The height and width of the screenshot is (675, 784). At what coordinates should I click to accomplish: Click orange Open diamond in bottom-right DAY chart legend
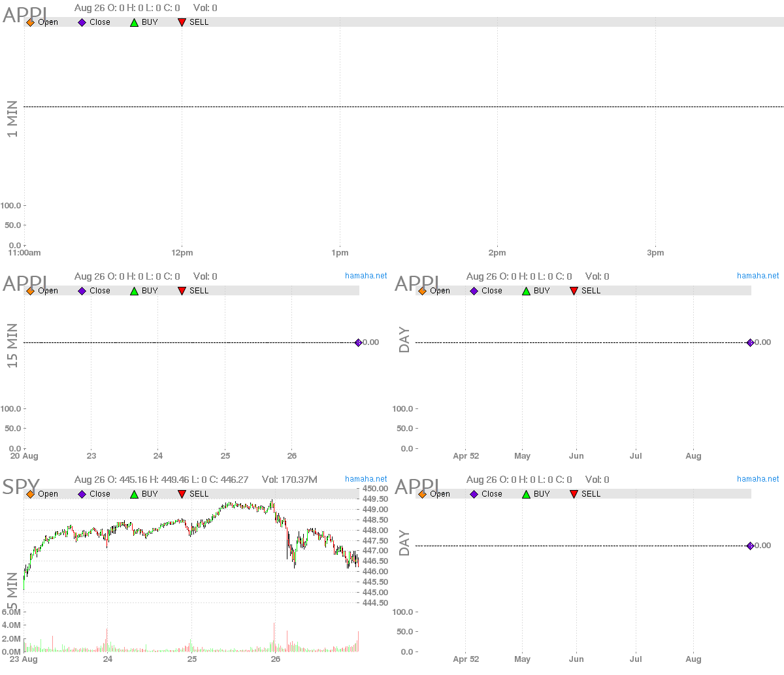coord(422,494)
